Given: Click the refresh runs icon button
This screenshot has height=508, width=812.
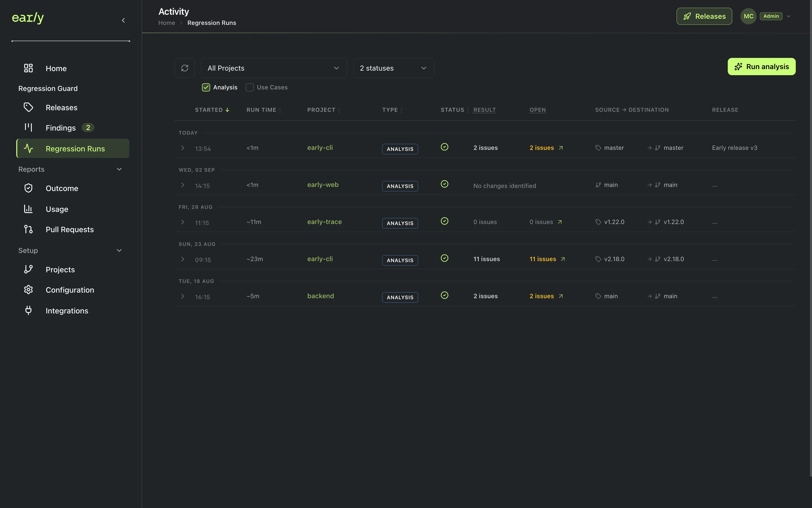Looking at the screenshot, I should [184, 68].
